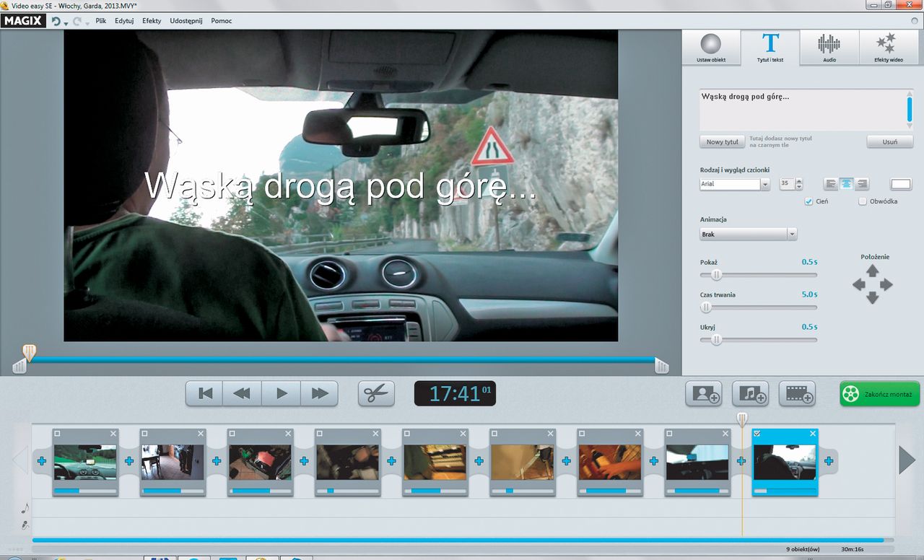Click the Zakończ montaż button
The width and height of the screenshot is (924, 560).
(x=880, y=394)
